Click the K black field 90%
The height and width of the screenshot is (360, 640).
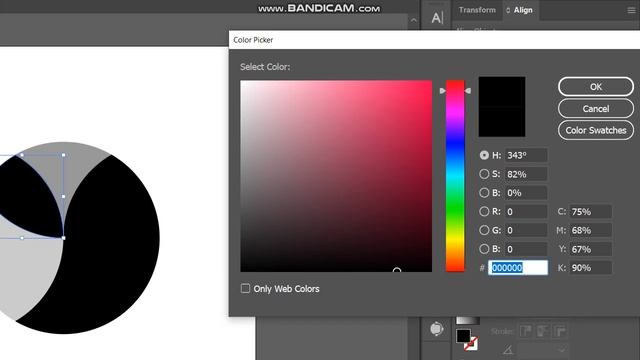click(591, 268)
